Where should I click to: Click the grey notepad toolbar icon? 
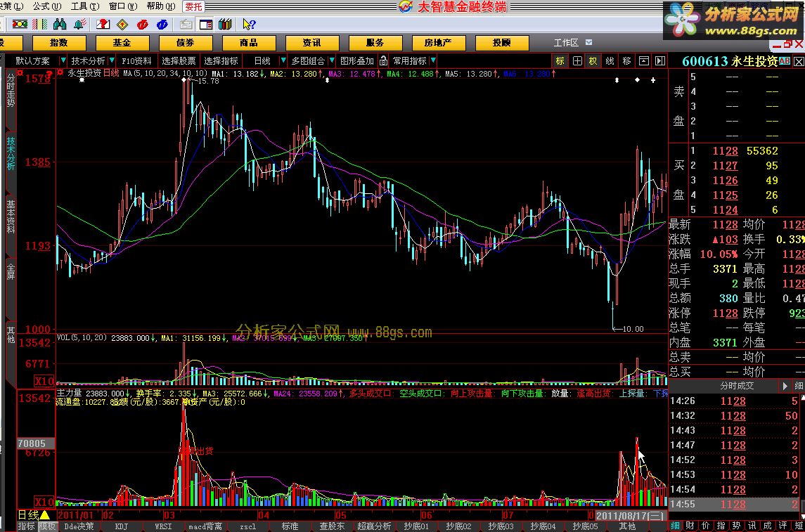point(186,24)
